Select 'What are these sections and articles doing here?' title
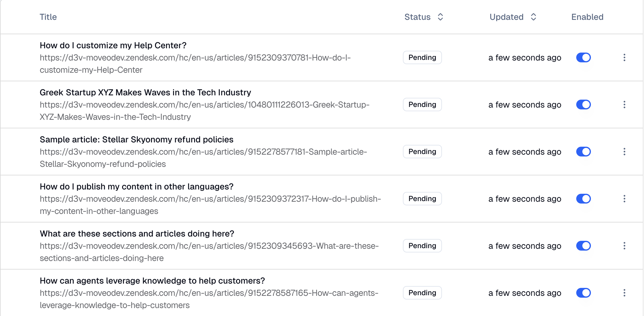Image resolution: width=644 pixels, height=316 pixels. pyautogui.click(x=137, y=233)
